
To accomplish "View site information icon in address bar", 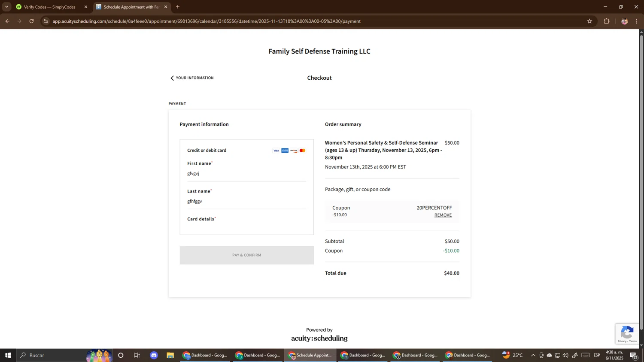I will (46, 21).
